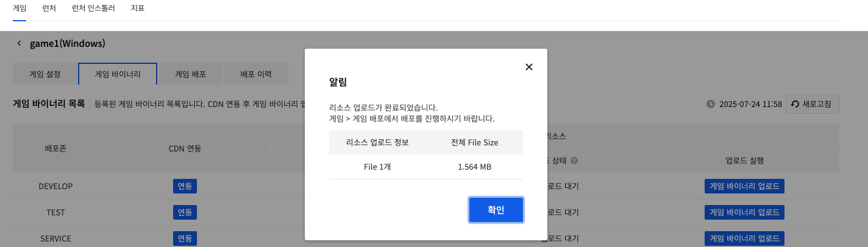Viewport: 868px width, 247px height.
Task: Switch to the 런처 tab
Action: (49, 9)
